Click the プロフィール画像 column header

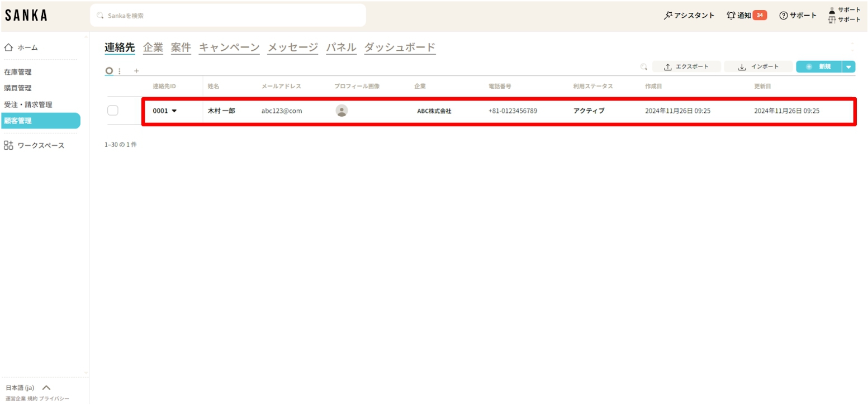tap(357, 87)
